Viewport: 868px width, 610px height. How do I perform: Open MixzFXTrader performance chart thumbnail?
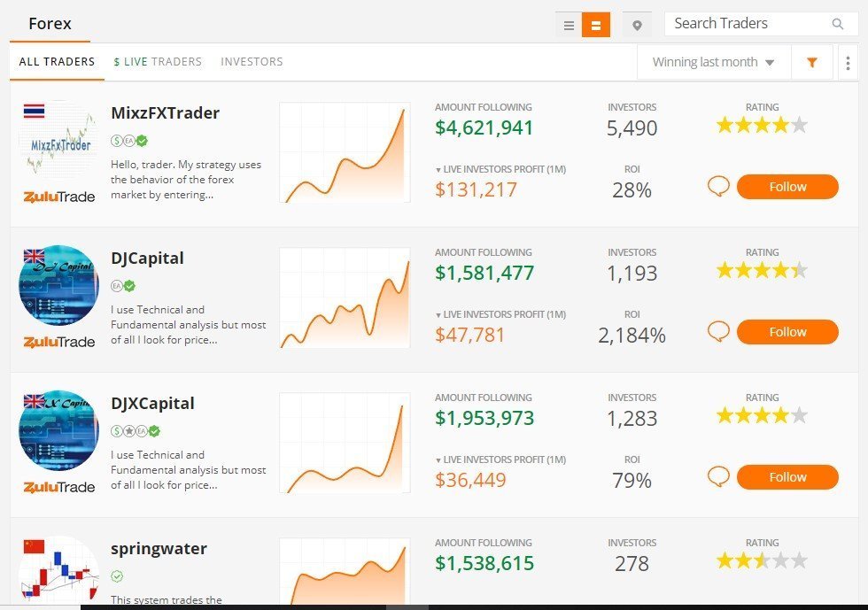point(345,152)
